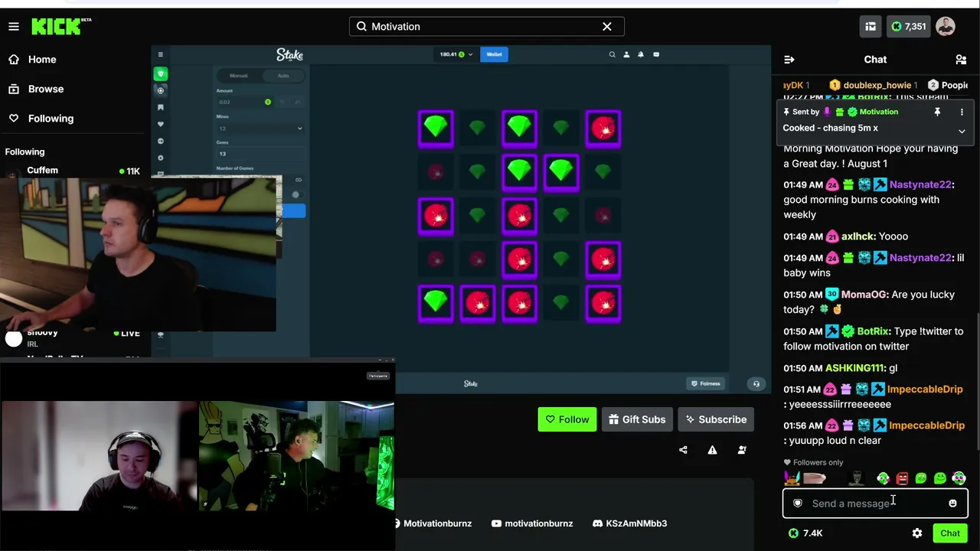The height and width of the screenshot is (551, 980).
Task: Clear the Motivation search text
Action: coord(607,27)
